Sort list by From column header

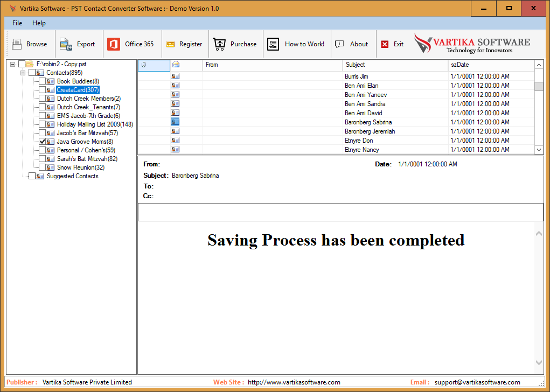tap(272, 65)
